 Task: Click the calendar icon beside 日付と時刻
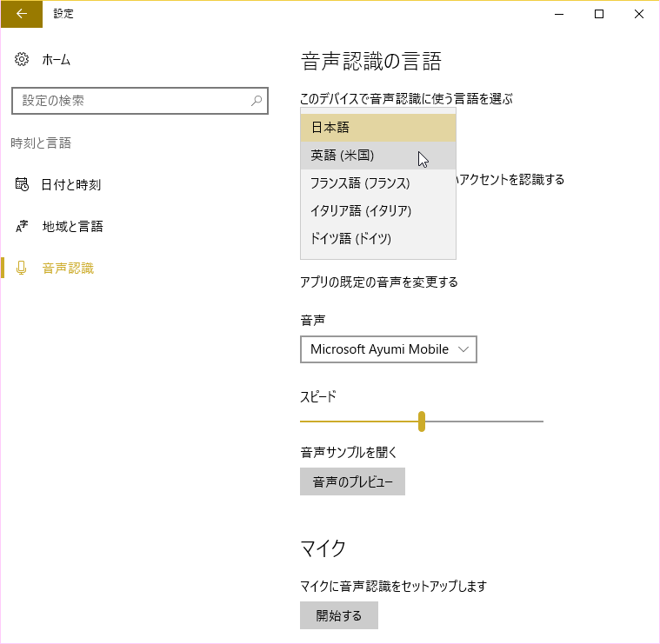[x=23, y=184]
